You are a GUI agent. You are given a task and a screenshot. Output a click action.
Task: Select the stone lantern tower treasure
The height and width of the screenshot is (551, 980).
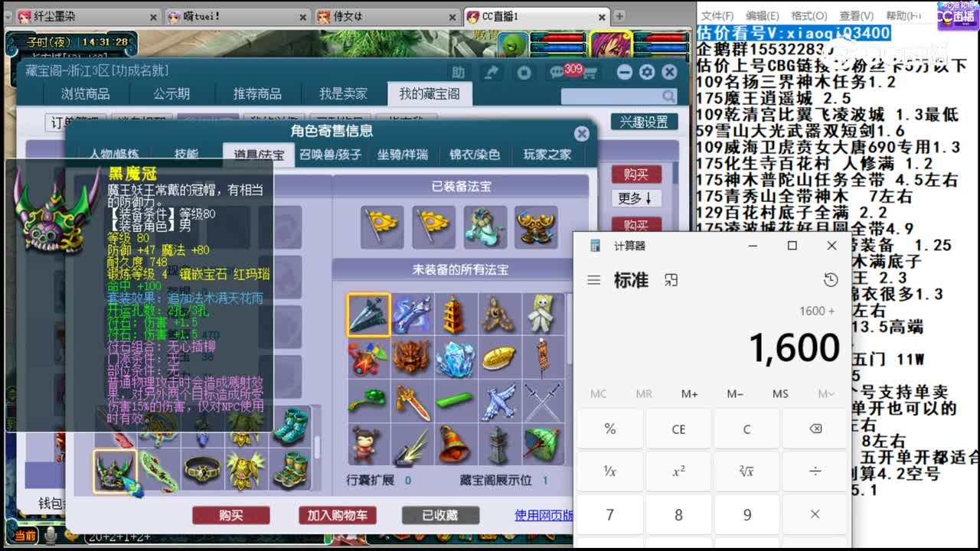[x=498, y=445]
